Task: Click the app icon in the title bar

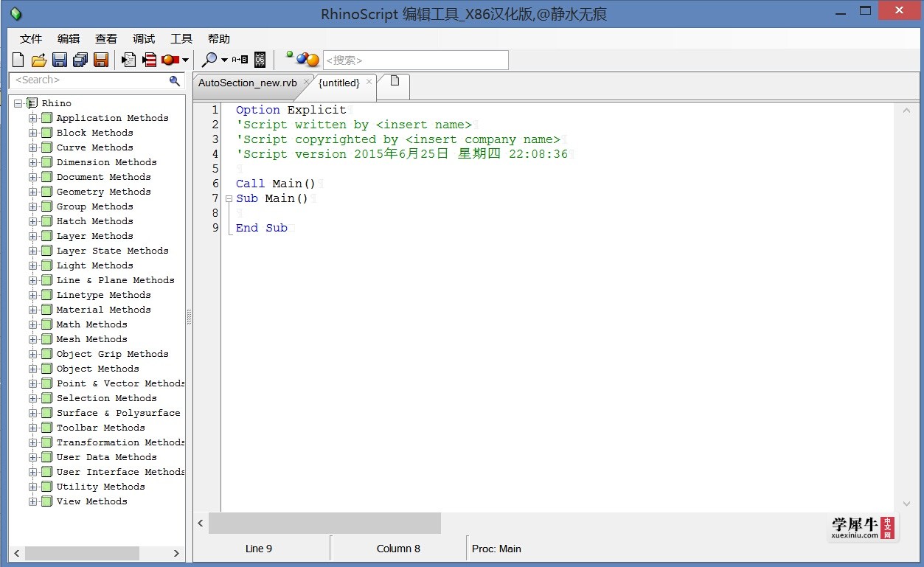Action: coord(15,13)
